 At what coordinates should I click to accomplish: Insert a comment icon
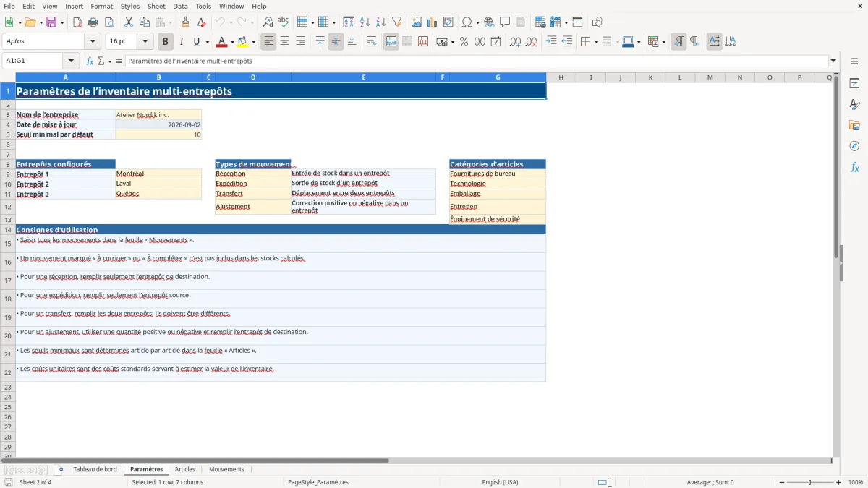[505, 22]
